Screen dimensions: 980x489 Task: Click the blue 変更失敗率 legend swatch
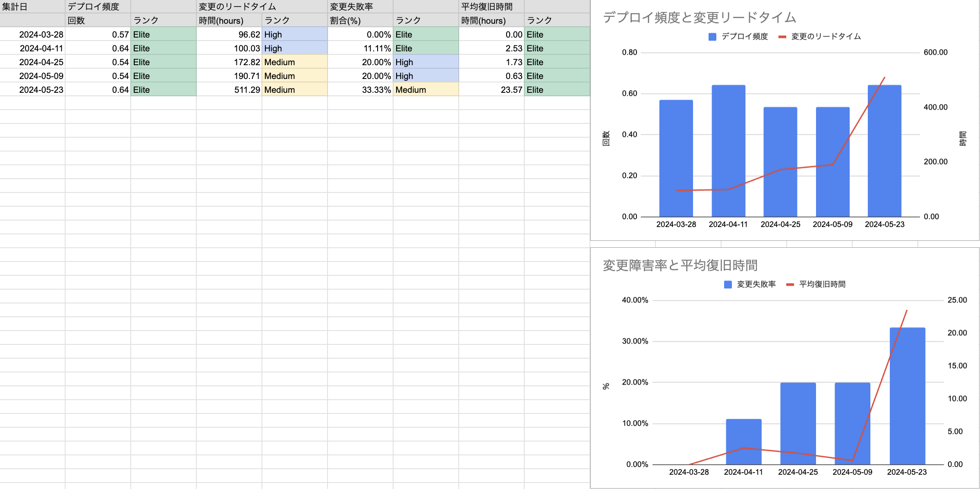pos(728,284)
